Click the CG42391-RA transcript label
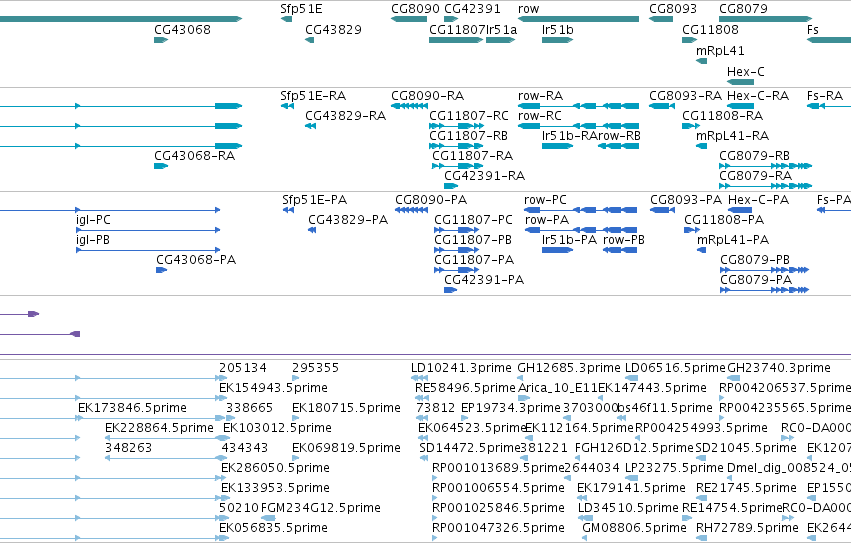The width and height of the screenshot is (851, 543). (x=484, y=176)
